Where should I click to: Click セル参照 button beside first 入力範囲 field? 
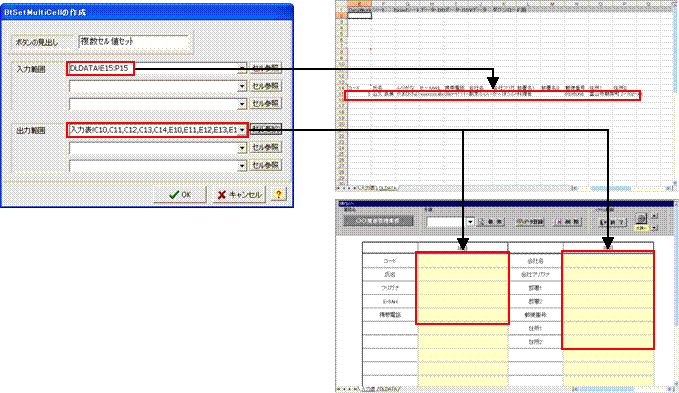pyautogui.click(x=265, y=68)
